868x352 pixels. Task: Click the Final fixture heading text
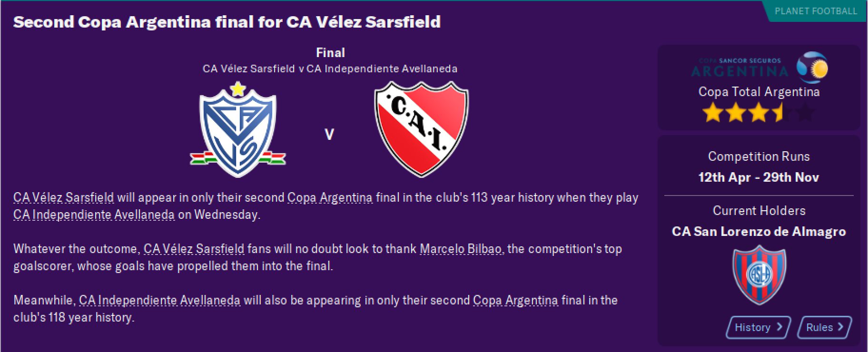coord(330,53)
